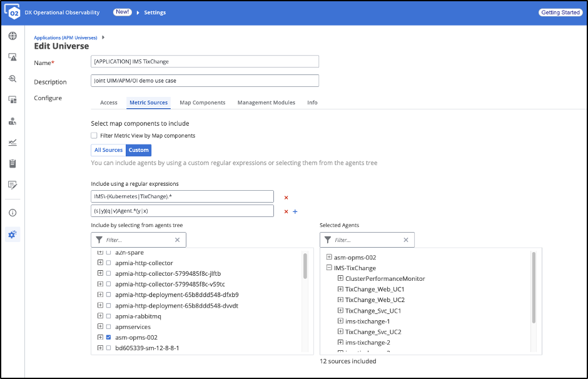Collapse IMS-TixChange in Selected Agents
Screen dimensions: 588x379
[329, 268]
